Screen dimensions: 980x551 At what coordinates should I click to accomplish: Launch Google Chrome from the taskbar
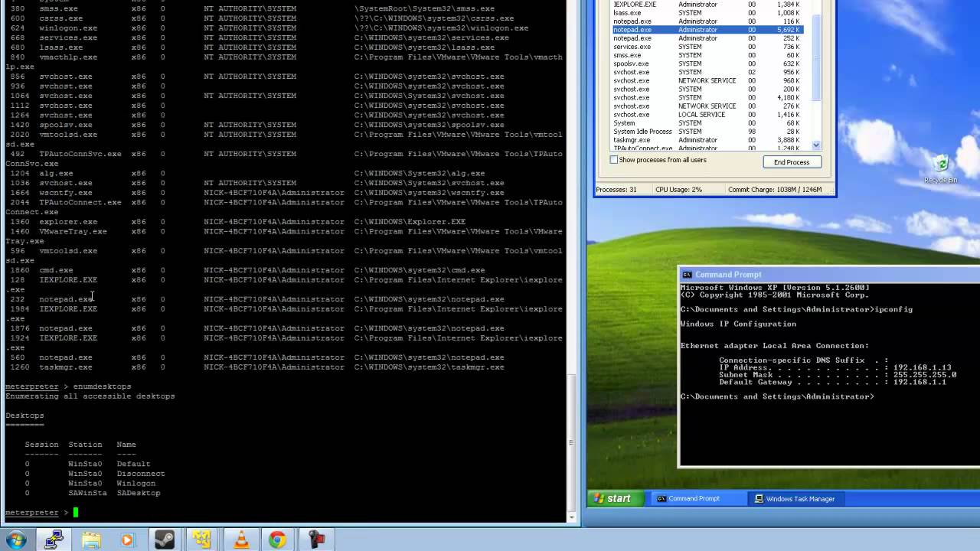pyautogui.click(x=277, y=540)
